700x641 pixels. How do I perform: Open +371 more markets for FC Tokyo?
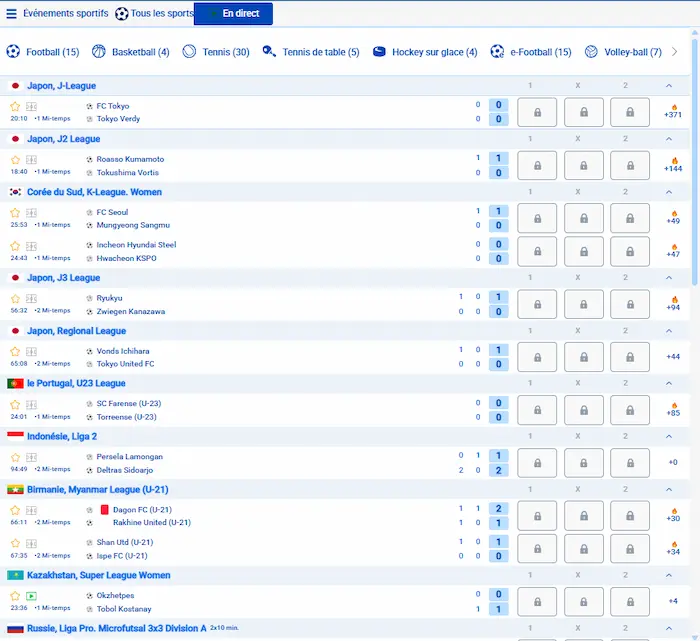[672, 112]
